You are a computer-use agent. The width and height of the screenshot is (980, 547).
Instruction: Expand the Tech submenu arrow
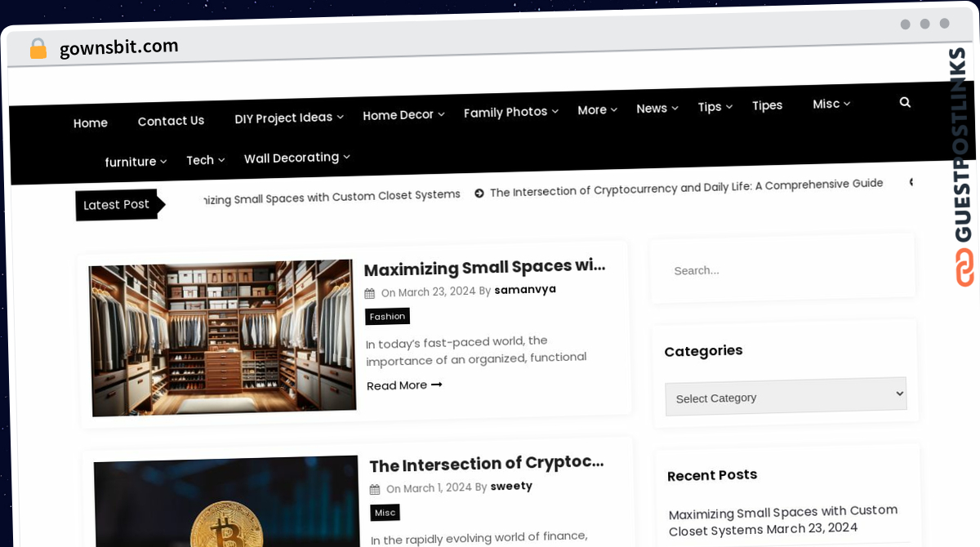point(221,160)
